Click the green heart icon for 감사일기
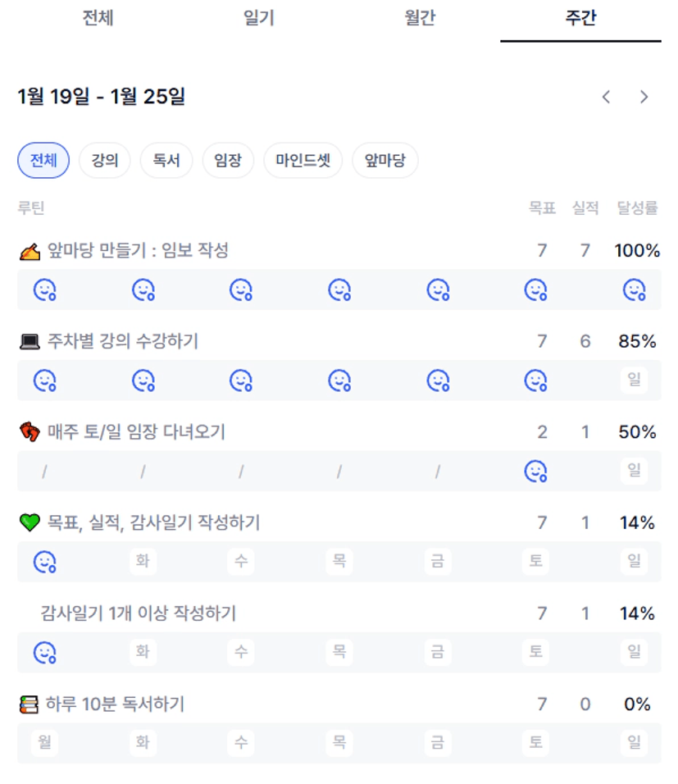The image size is (678, 784). 30,522
